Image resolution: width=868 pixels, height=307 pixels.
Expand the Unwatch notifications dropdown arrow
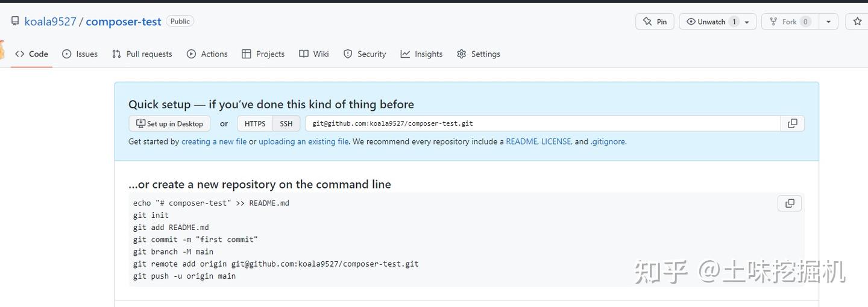(x=747, y=22)
